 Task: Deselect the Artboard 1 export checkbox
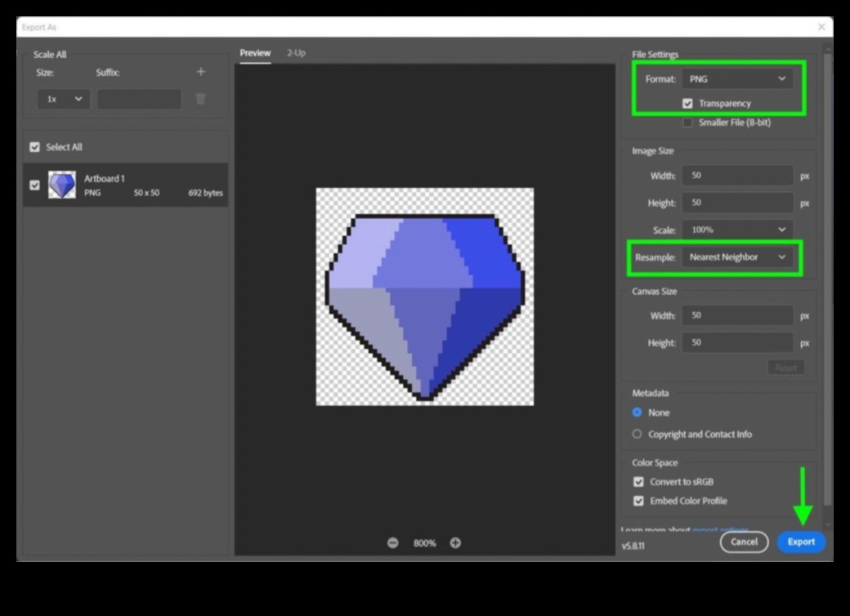click(x=34, y=185)
